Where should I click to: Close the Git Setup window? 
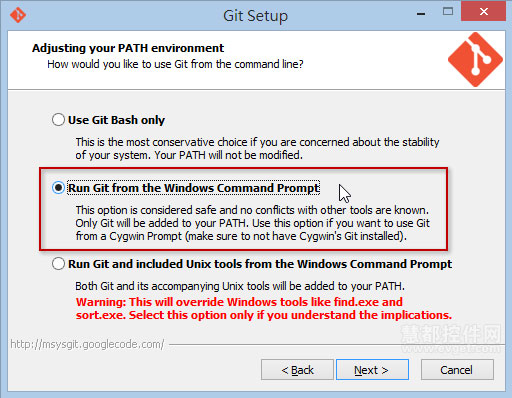pos(483,12)
